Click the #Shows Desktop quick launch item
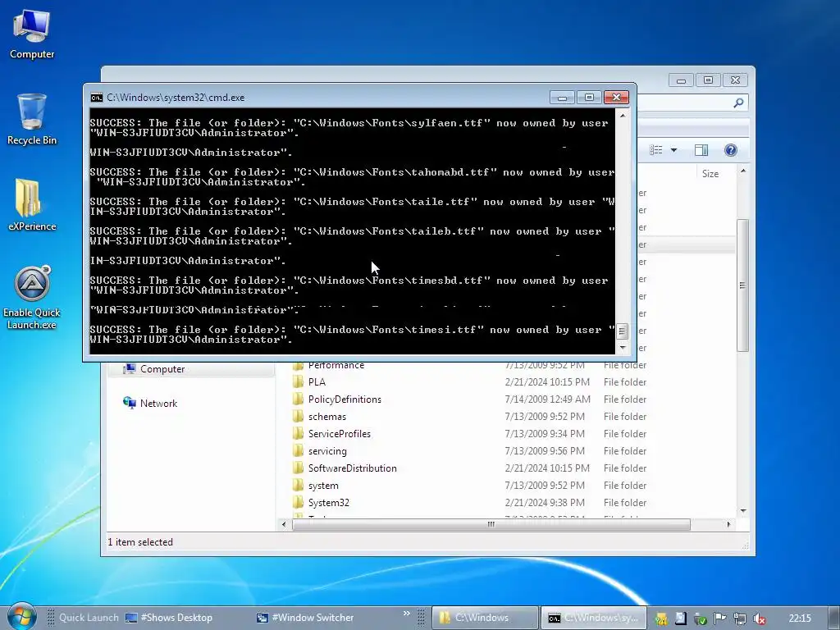 169,618
